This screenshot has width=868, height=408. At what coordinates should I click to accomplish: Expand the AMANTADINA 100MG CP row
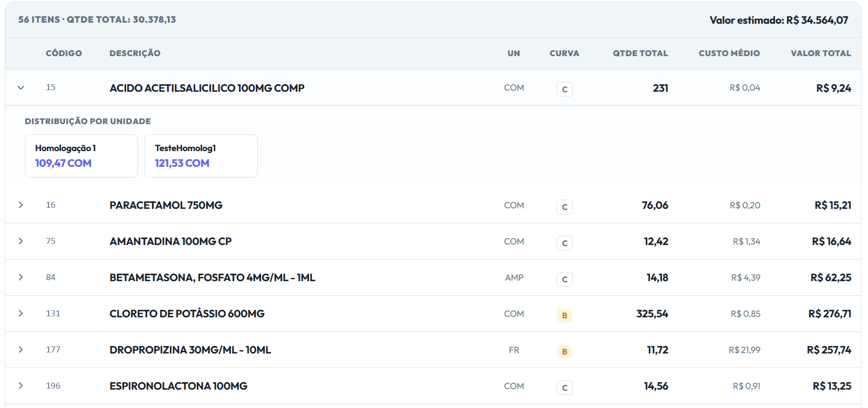click(20, 241)
